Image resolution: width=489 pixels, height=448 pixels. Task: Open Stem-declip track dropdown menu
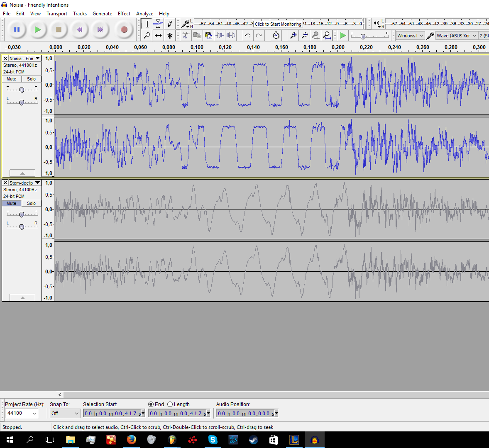tap(25, 183)
